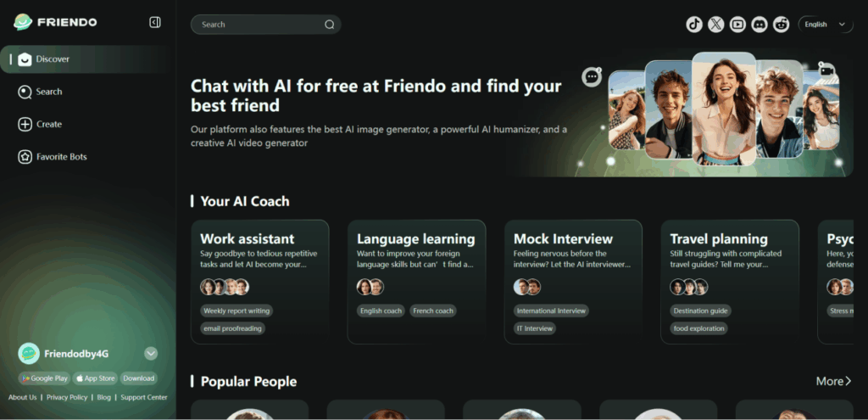Open Friendo's TikTok page
The height and width of the screenshot is (420, 868).
(x=694, y=25)
